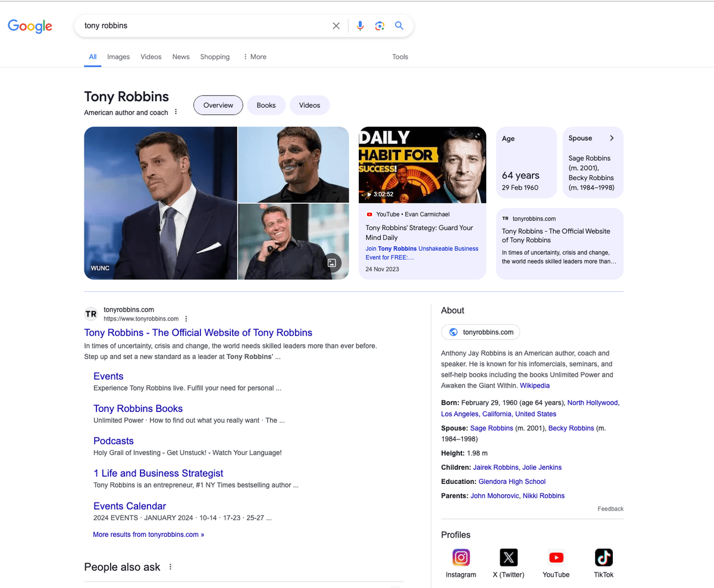Image resolution: width=714 pixels, height=588 pixels.
Task: Open Tony Robbins' Strategy: Guard Your Mind Daily
Action: 419,232
